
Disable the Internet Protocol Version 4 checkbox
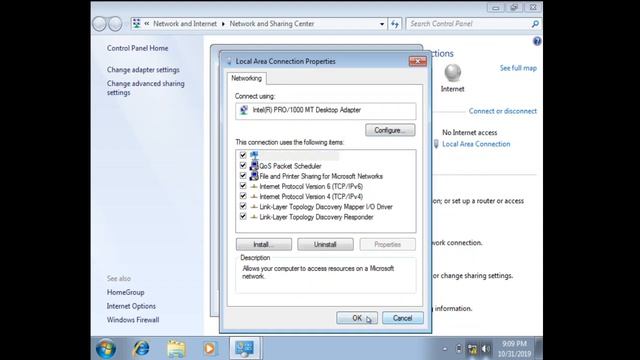click(x=243, y=196)
